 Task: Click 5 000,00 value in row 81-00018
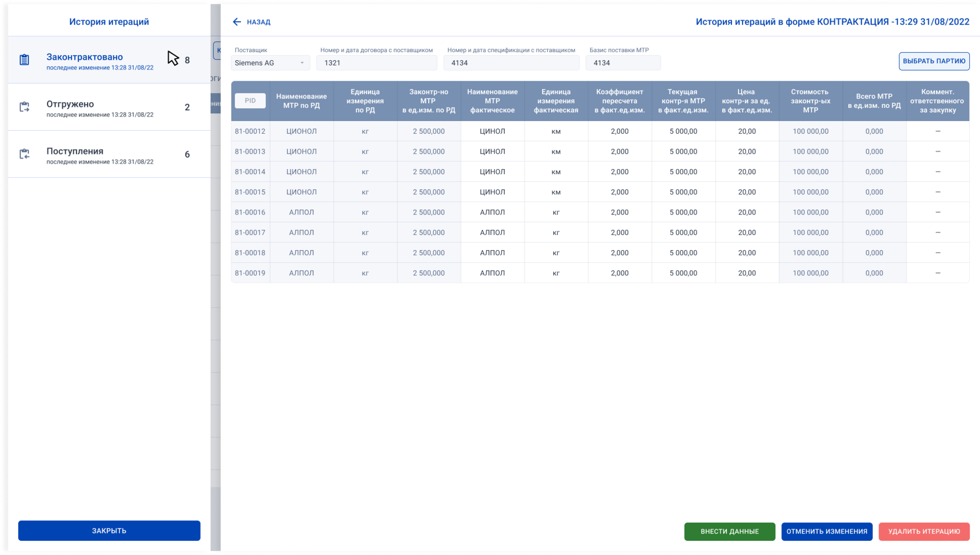pyautogui.click(x=683, y=253)
